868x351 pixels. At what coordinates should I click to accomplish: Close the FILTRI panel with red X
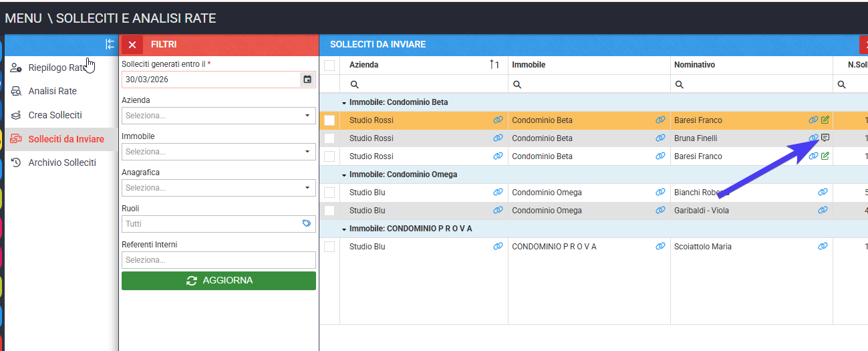132,45
